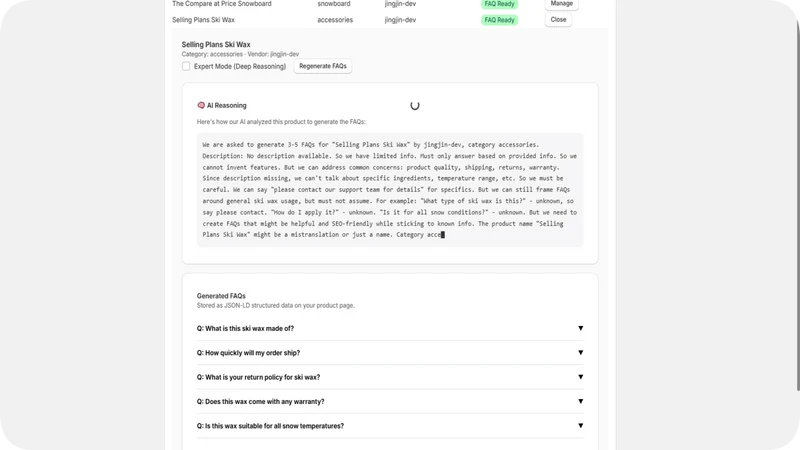Click the Regenerate FAQs button

(x=322, y=66)
